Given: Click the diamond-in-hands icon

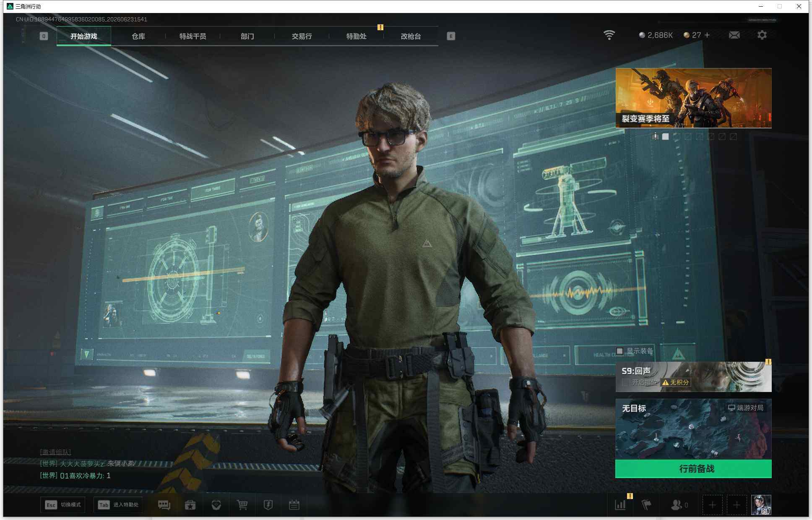Looking at the screenshot, I should pyautogui.click(x=216, y=505).
